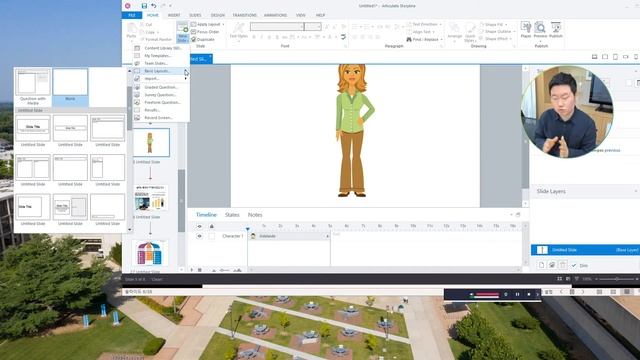Image resolution: width=640 pixels, height=360 pixels.
Task: Click Delete Layer trash icon
Action: pyautogui.click(x=562, y=265)
